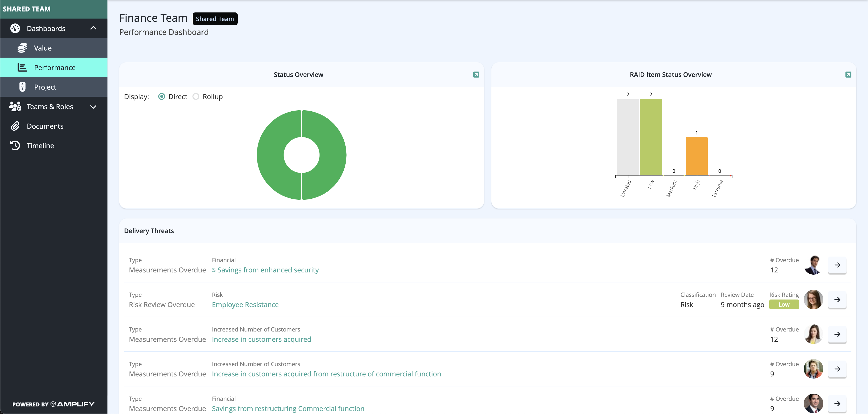
Task: Click the grey Unrated bar in chart
Action: pyautogui.click(x=628, y=137)
